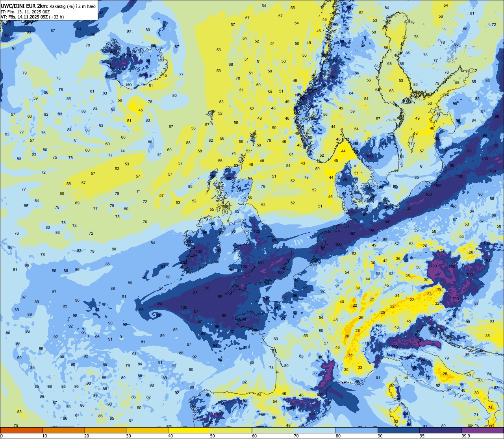This screenshot has width=504, height=439.
Task: Click the 'Rakastig (%) í 2 m hæð' label
Action: [x=72, y=6]
